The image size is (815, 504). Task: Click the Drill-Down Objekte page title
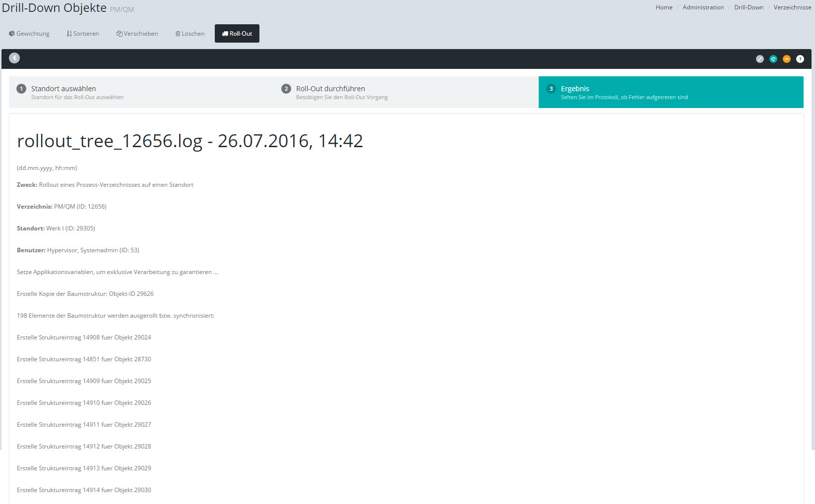[54, 8]
